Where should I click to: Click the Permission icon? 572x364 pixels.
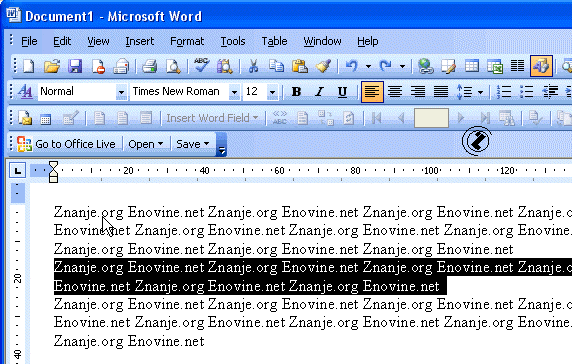[98, 66]
